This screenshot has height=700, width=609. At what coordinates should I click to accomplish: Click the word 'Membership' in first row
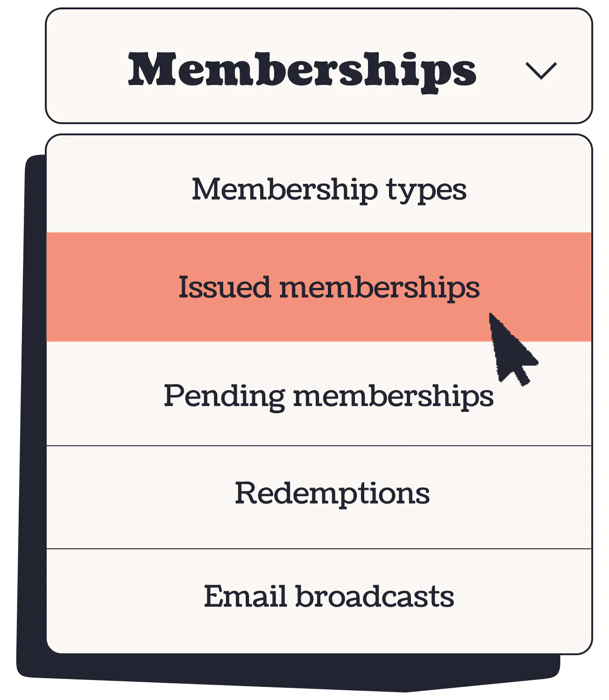[284, 189]
